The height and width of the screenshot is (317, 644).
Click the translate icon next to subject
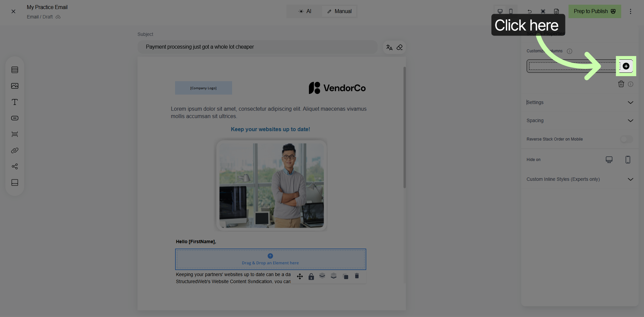tap(389, 47)
